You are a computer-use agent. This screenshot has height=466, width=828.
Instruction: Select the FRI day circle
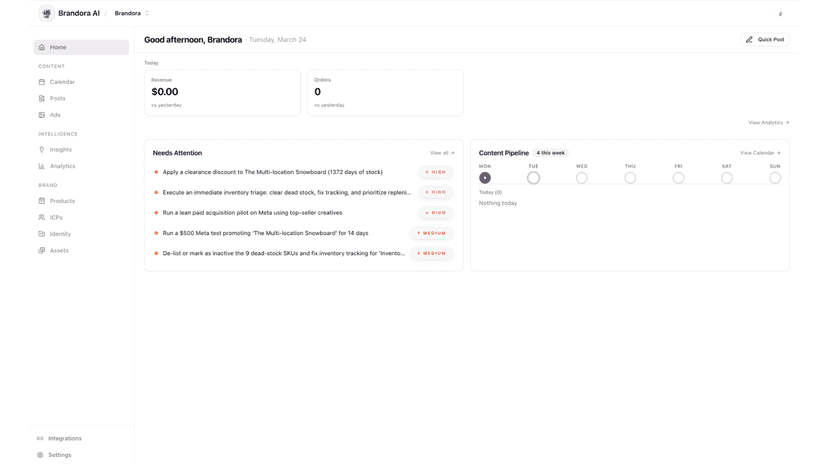679,178
